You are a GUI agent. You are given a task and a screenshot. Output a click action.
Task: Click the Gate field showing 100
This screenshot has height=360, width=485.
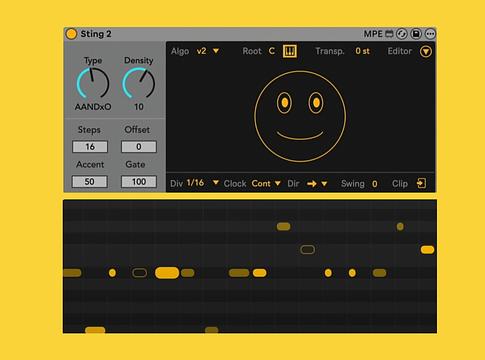(139, 182)
